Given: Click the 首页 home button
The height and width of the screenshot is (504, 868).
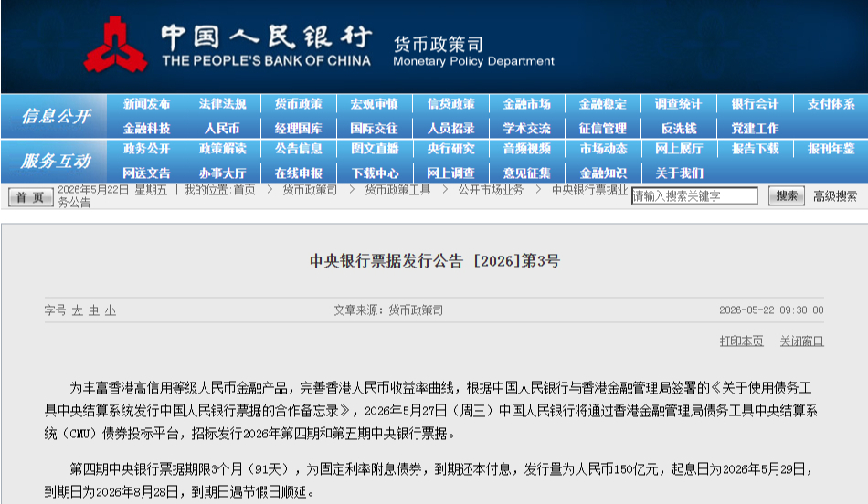Looking at the screenshot, I should point(30,197).
